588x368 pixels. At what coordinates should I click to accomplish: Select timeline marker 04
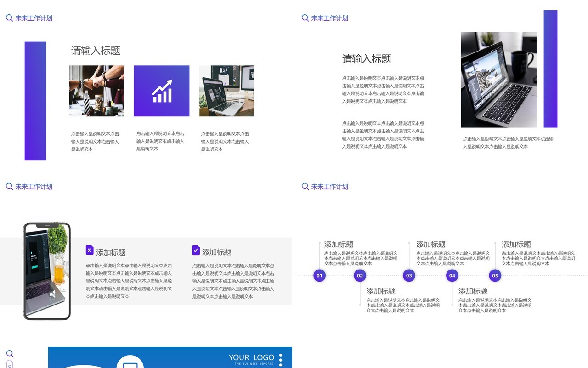(452, 276)
